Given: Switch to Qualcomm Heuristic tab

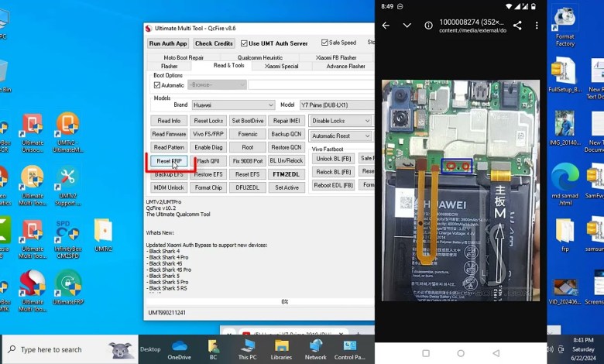Looking at the screenshot, I should 260,58.
